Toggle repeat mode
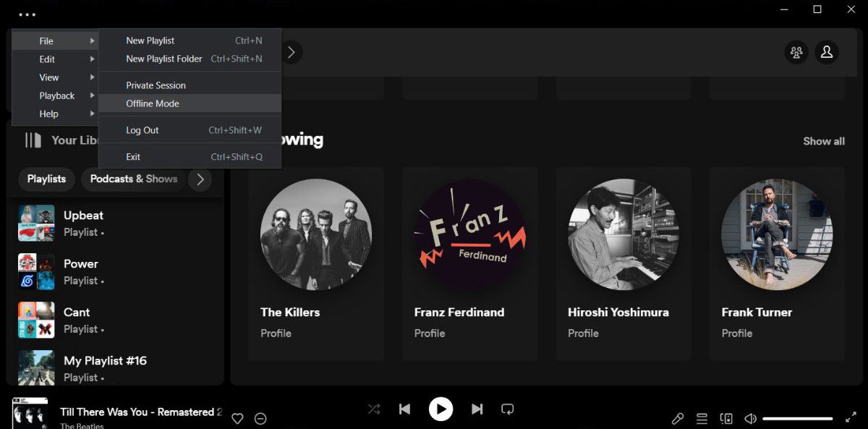868x429 pixels. 508,409
